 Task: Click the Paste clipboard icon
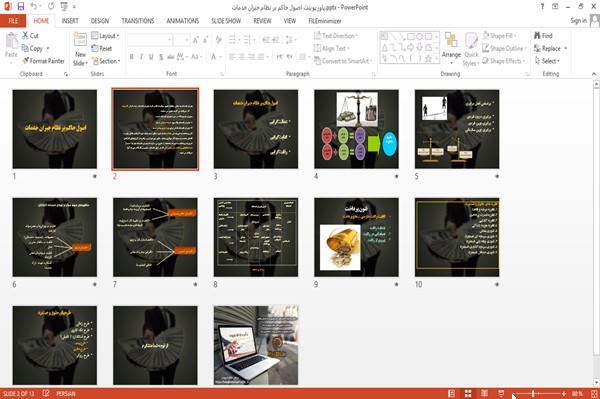[x=11, y=41]
